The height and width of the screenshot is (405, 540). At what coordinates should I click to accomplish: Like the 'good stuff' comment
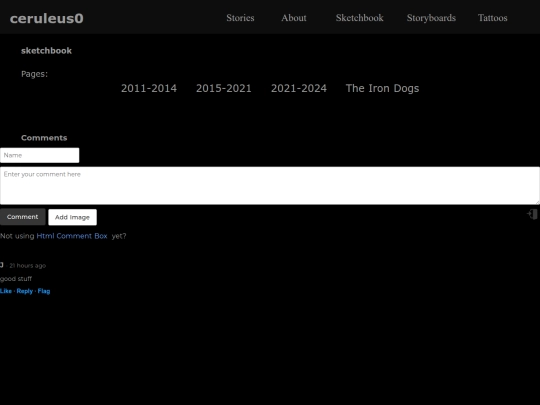pyautogui.click(x=6, y=291)
